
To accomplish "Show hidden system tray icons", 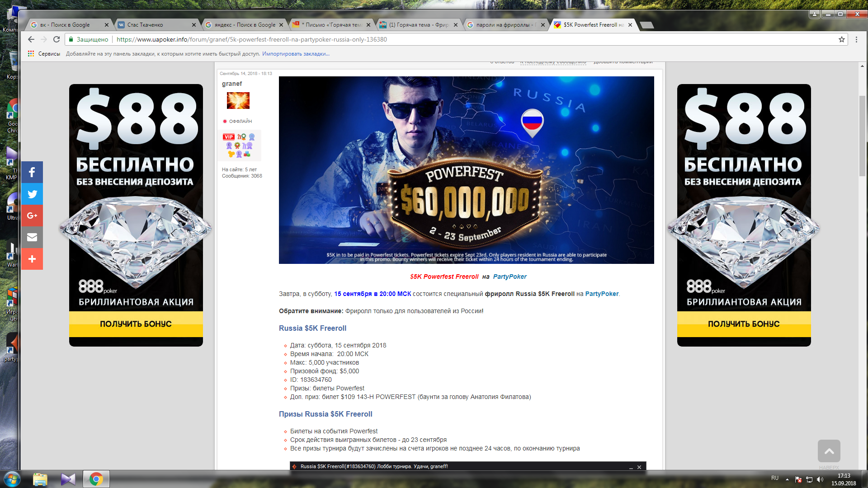I will point(787,479).
